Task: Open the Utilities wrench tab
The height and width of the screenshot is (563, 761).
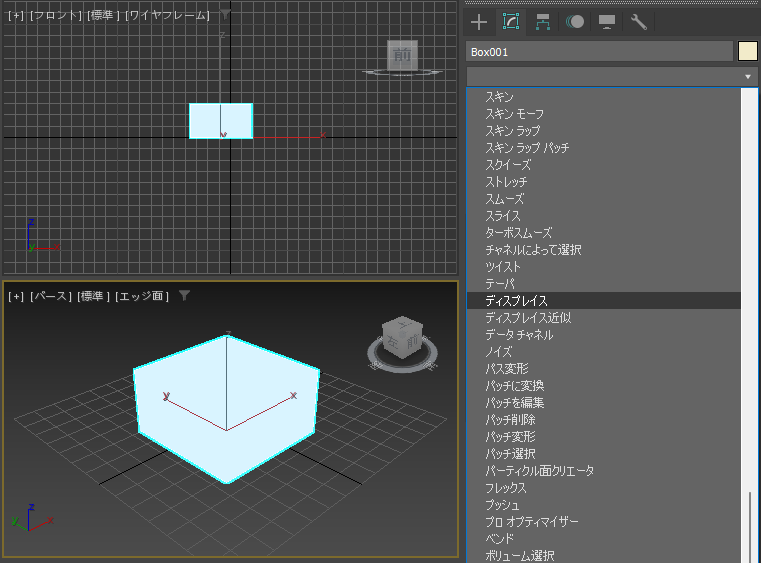Action: click(638, 22)
